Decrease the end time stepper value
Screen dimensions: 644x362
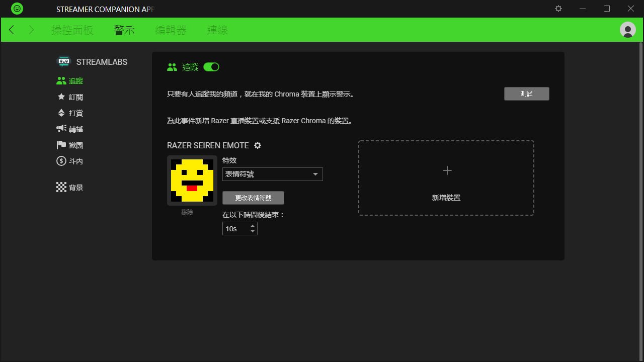coord(253,232)
